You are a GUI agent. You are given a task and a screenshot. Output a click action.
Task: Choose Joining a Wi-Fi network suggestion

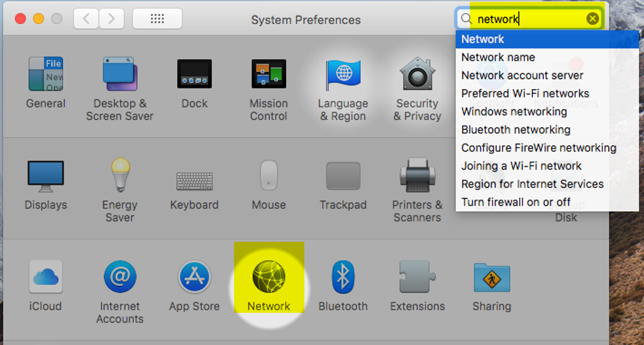pyautogui.click(x=547, y=166)
